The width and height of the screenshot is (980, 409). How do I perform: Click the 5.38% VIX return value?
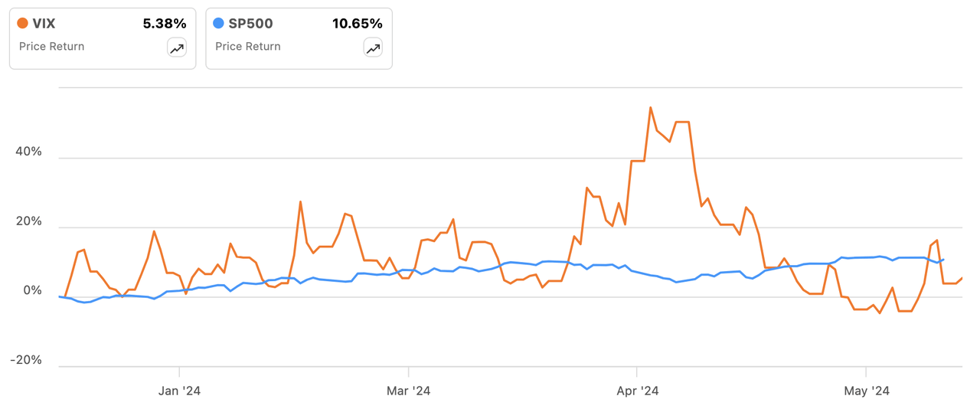point(165,24)
